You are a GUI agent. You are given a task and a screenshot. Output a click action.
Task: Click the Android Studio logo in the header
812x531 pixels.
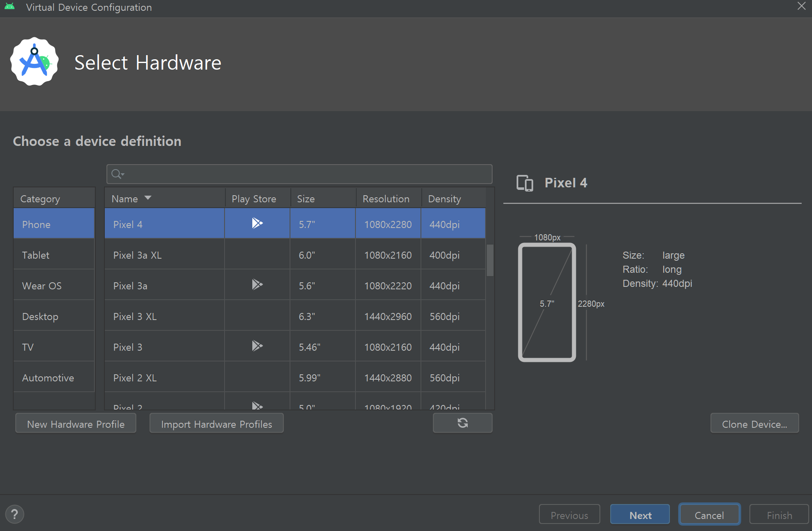tap(34, 62)
